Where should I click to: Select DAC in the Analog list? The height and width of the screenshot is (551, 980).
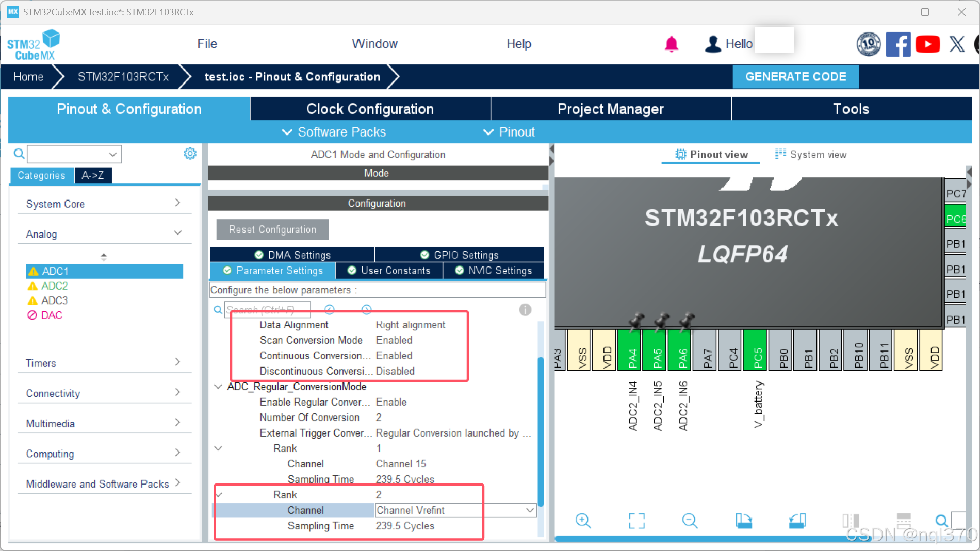(x=52, y=315)
